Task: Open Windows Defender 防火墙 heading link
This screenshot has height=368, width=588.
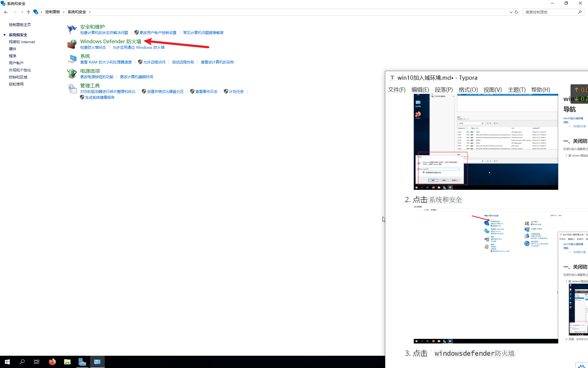Action: (111, 41)
